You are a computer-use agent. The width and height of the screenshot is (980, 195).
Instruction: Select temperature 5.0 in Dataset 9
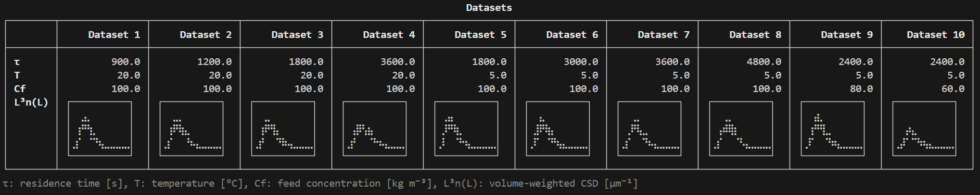coord(864,75)
